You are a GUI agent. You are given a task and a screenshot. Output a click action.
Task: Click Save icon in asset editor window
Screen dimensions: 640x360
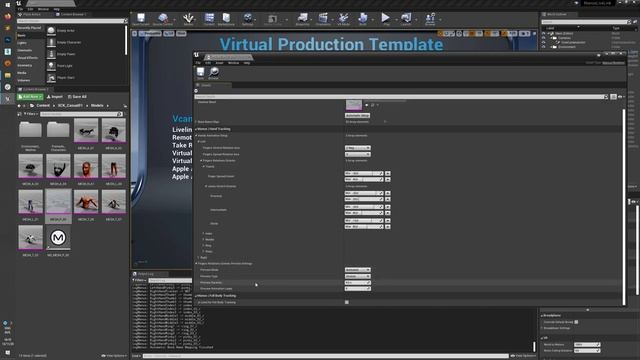200,73
